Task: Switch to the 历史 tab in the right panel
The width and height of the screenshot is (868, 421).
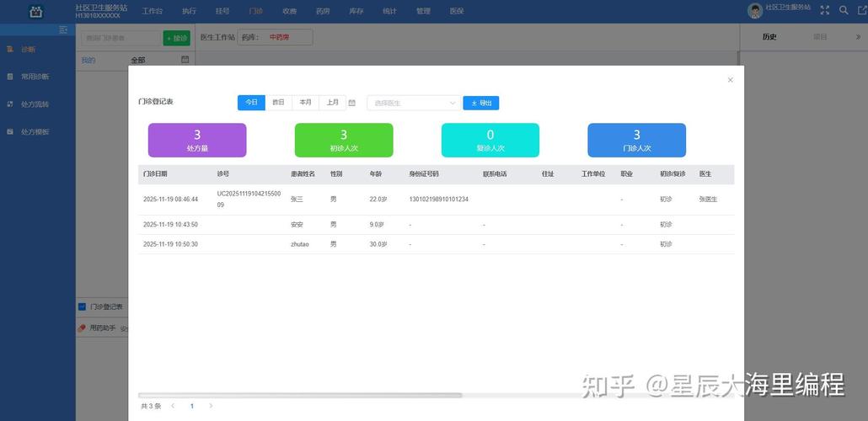Action: (769, 37)
